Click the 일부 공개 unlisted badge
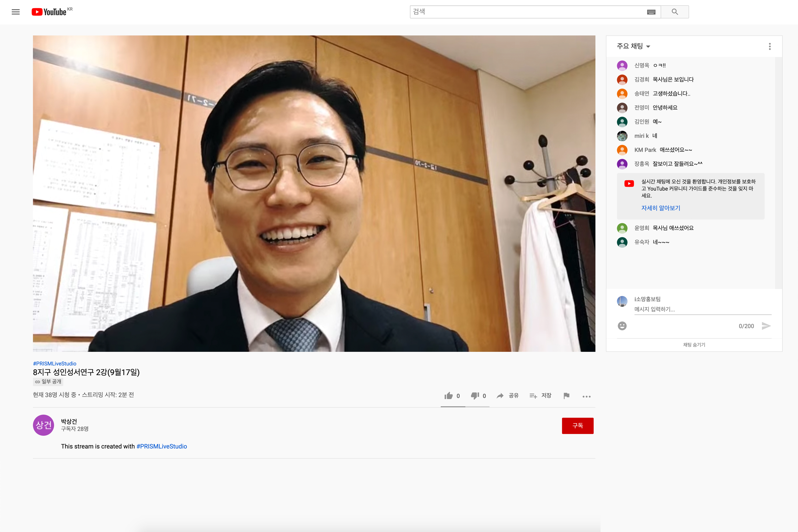The height and width of the screenshot is (532, 798). [x=48, y=382]
